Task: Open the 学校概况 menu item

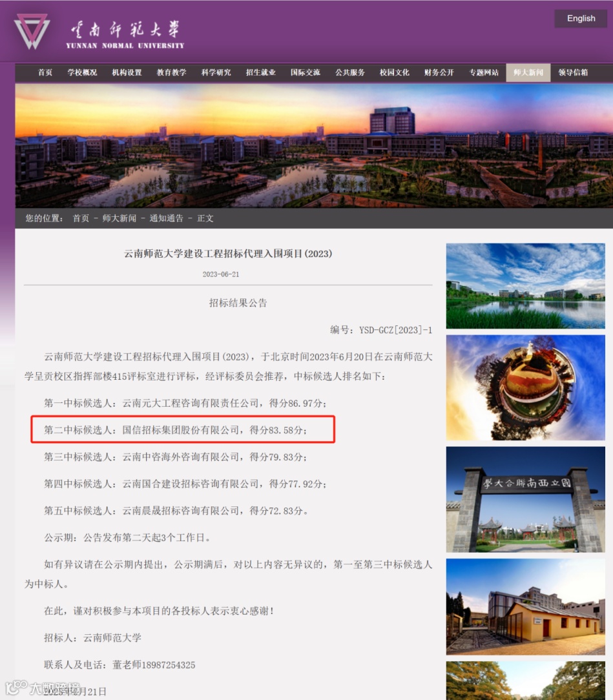Action: click(82, 72)
